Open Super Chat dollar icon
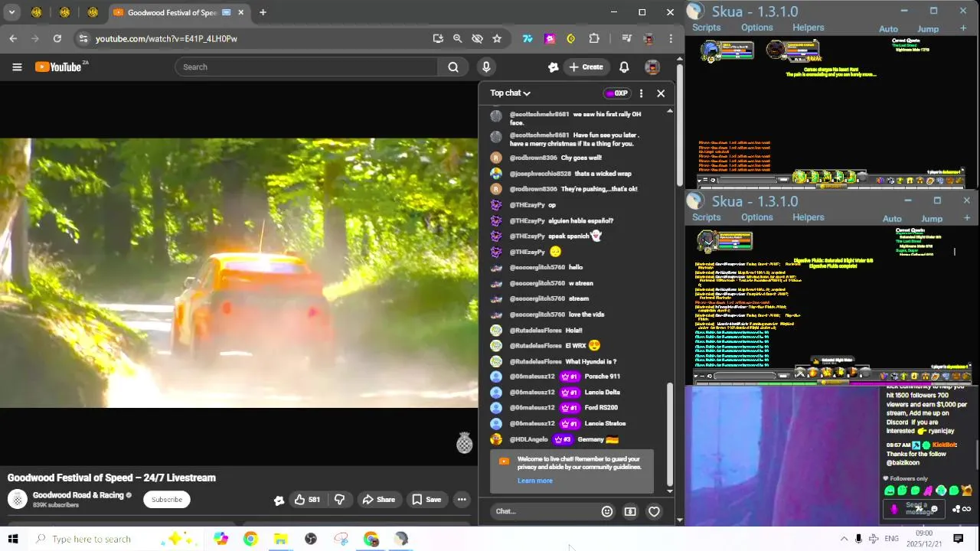980x551 pixels. (630, 511)
